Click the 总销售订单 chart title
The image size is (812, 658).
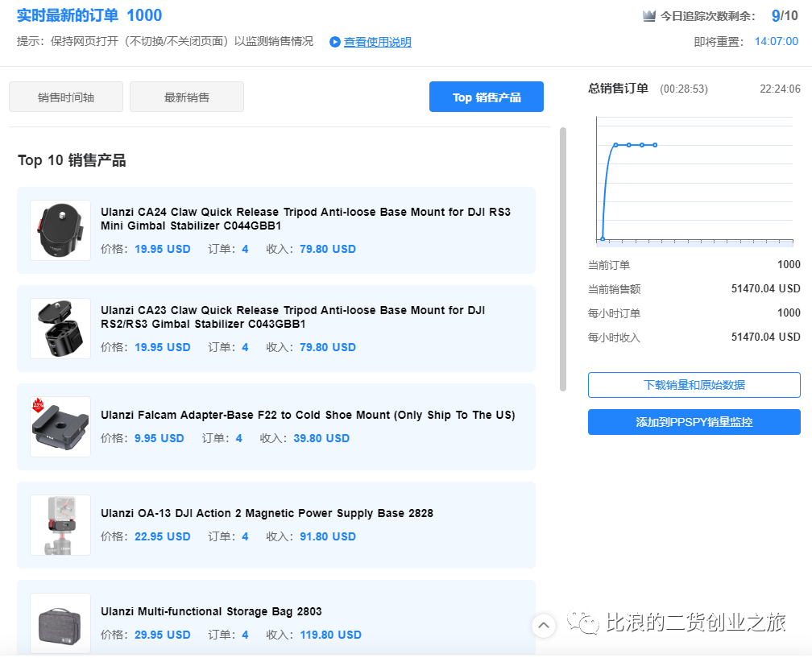619,89
